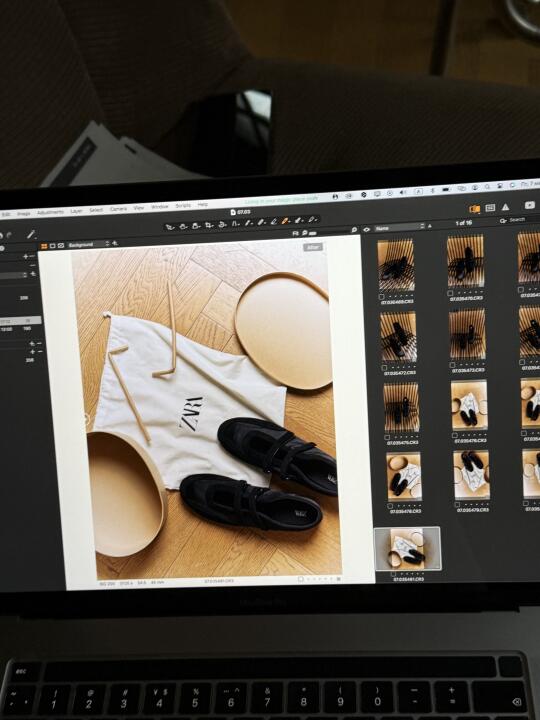Image resolution: width=540 pixels, height=720 pixels.
Task: Select the Crop cursor tool
Action: (209, 225)
